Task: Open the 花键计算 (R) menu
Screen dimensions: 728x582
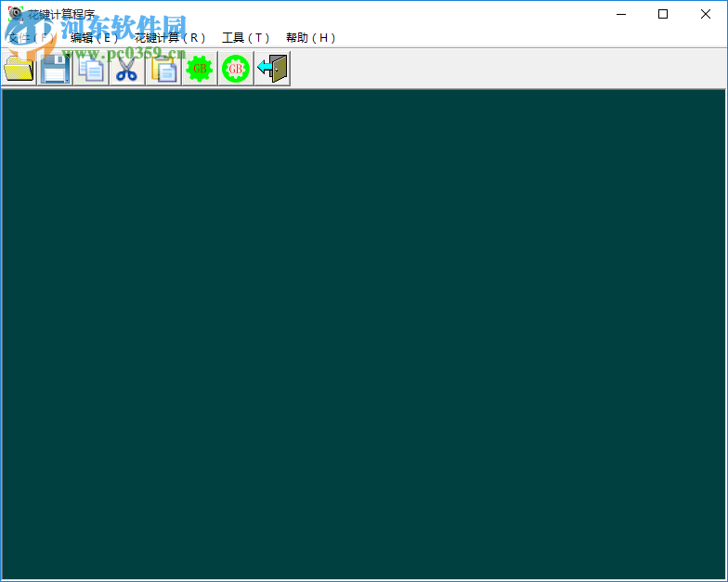Action: pyautogui.click(x=170, y=37)
